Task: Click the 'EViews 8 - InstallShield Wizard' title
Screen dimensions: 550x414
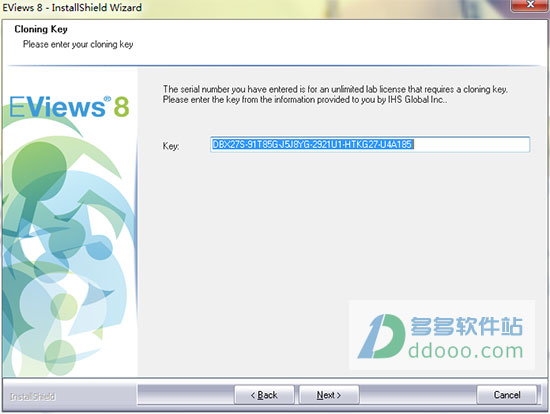Action: [72, 7]
